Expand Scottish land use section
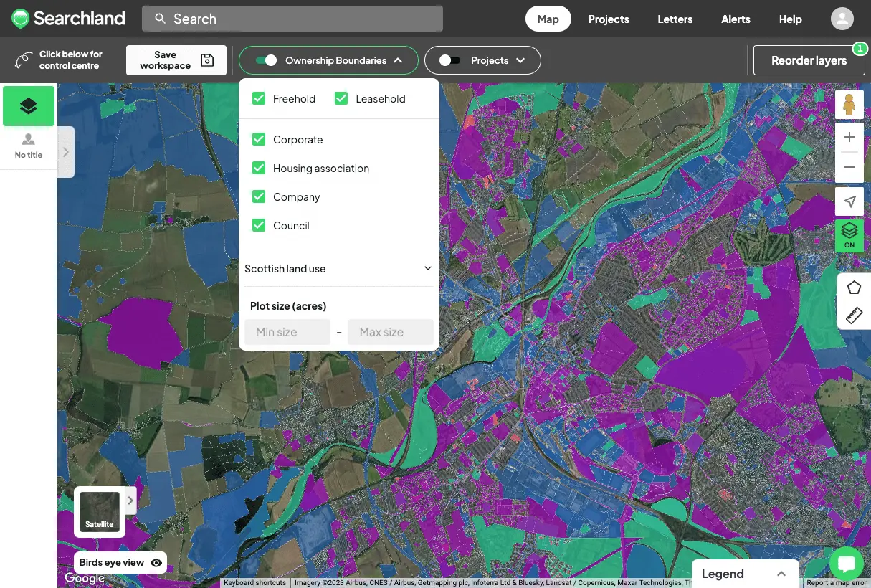This screenshot has height=588, width=871. coord(338,268)
